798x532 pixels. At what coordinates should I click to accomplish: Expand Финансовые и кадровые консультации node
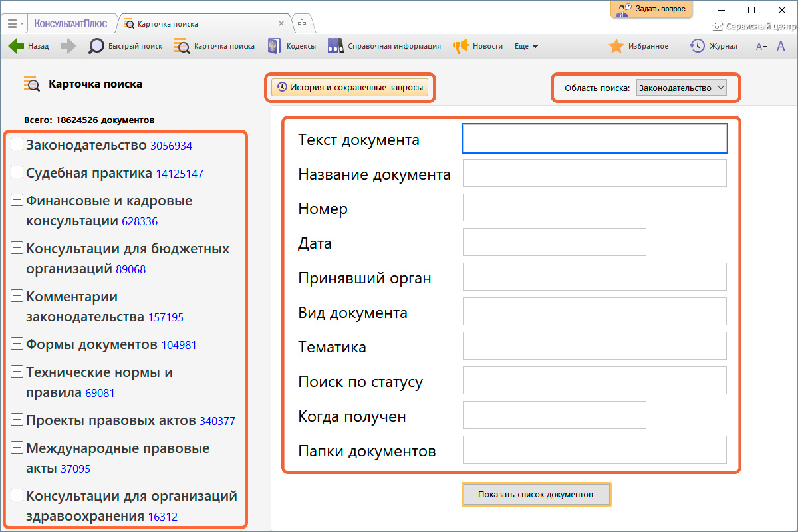17,199
